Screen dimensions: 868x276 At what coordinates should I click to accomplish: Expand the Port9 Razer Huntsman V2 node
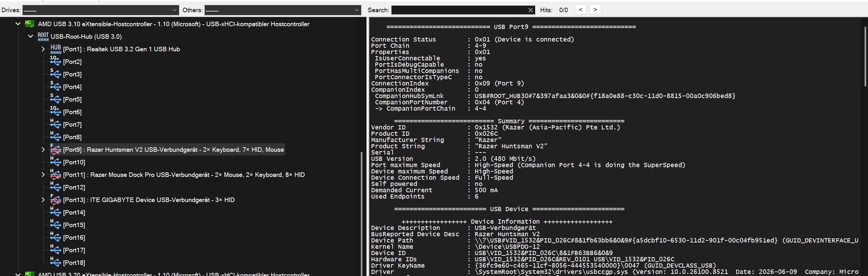pos(43,149)
